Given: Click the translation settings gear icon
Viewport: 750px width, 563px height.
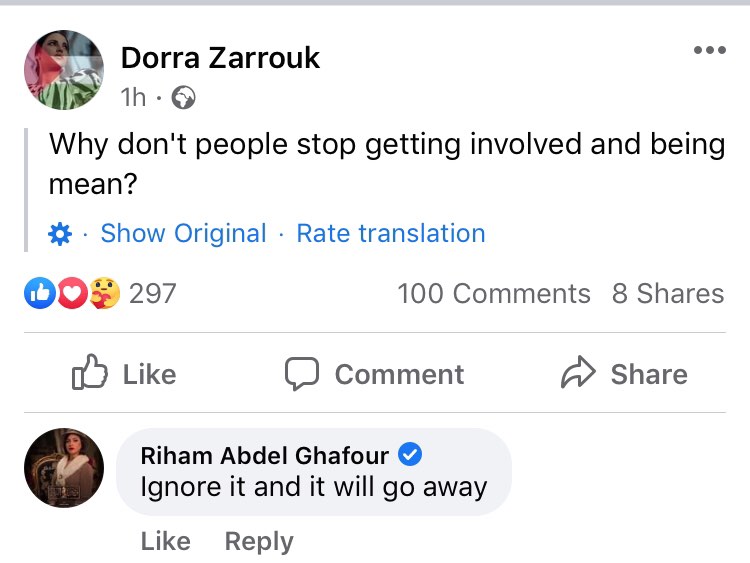Looking at the screenshot, I should click(60, 234).
